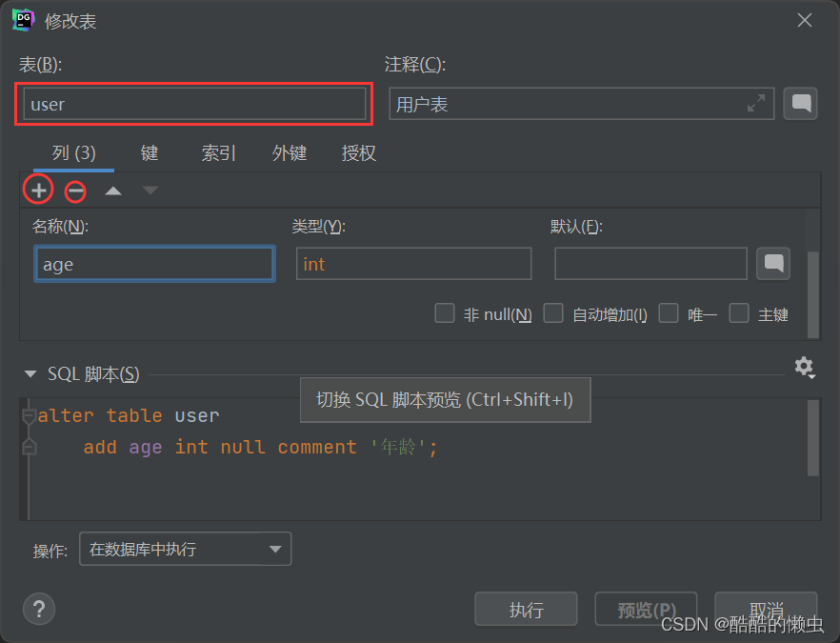Click the SQL script vertical scrollbar
840x643 pixels.
[x=813, y=438]
